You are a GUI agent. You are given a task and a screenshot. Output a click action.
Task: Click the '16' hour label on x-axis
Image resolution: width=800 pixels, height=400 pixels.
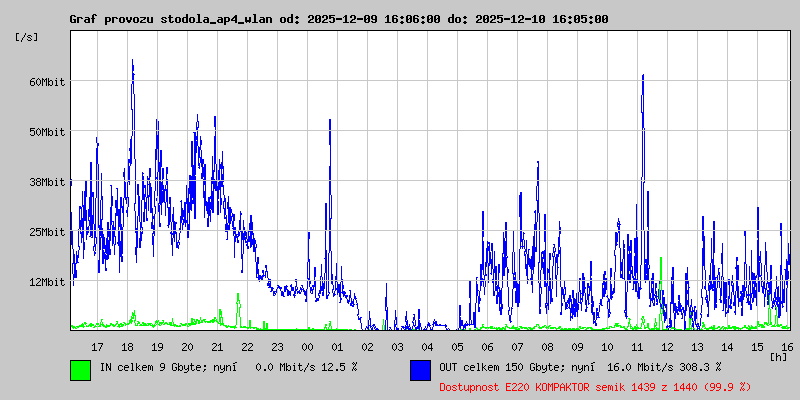tap(786, 347)
